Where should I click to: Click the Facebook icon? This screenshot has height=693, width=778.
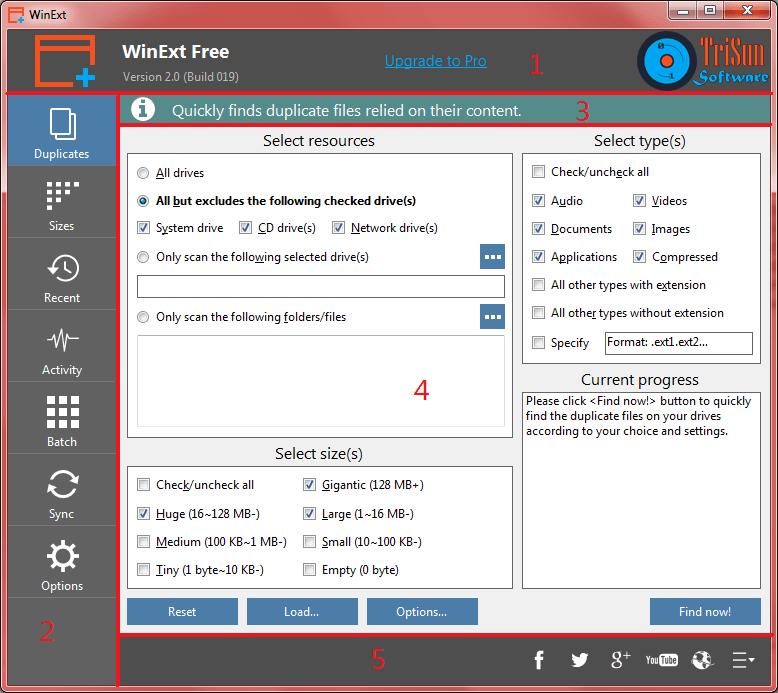539,660
